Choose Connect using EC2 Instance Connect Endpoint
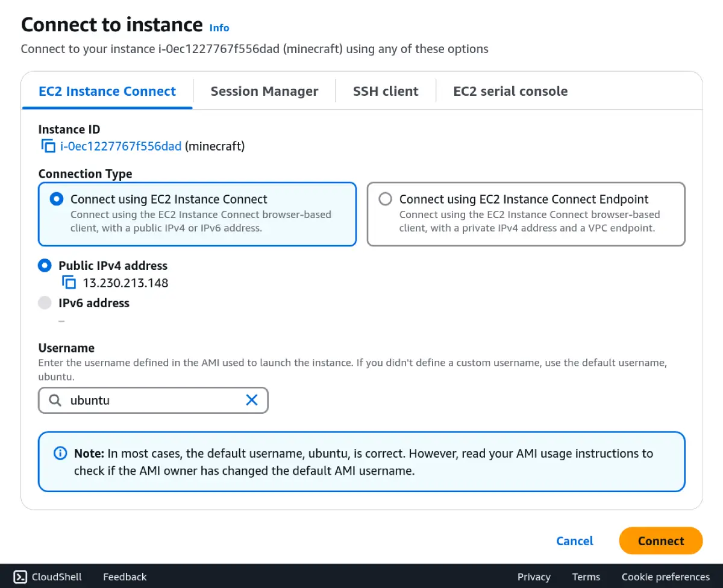The height and width of the screenshot is (588, 723). tap(386, 199)
